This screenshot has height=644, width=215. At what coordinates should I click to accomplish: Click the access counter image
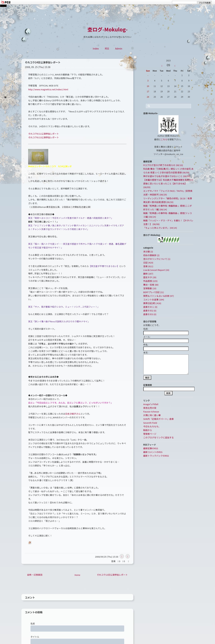[168, 240]
